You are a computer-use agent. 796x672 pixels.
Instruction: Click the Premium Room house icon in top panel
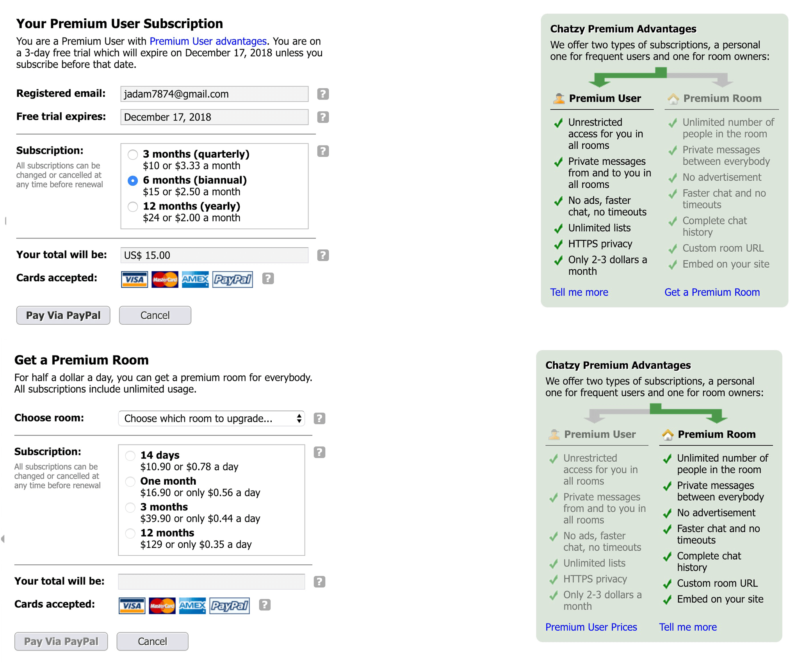point(673,99)
